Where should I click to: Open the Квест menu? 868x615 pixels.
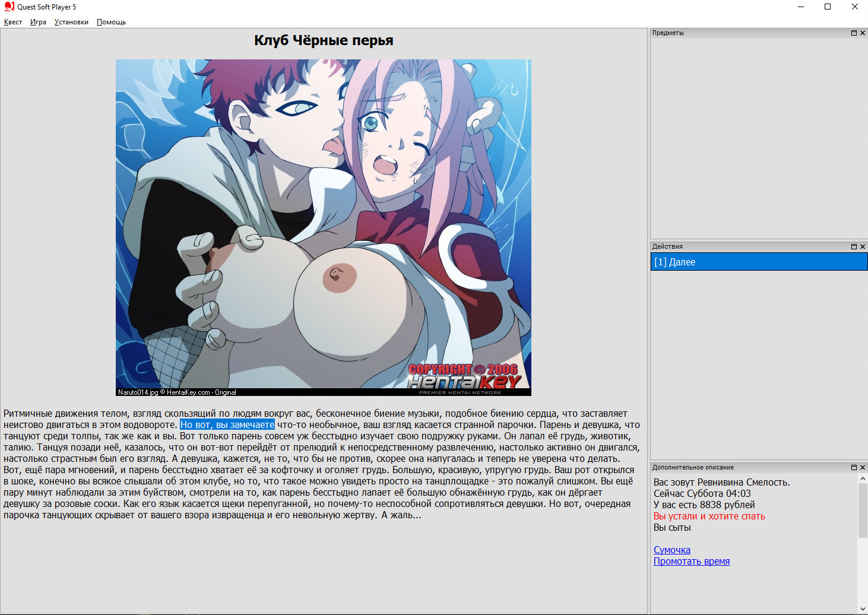(x=13, y=22)
